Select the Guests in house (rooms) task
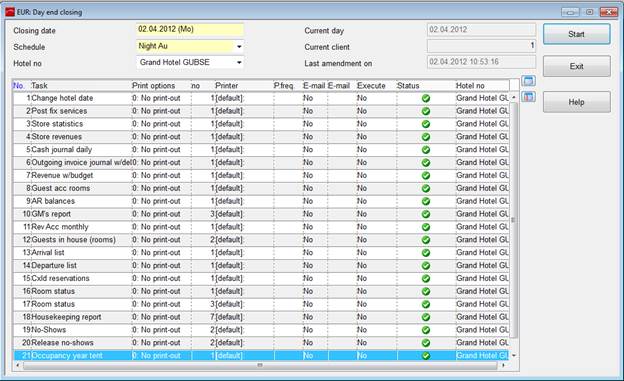Screen dimensions: 624x381 [261, 240]
